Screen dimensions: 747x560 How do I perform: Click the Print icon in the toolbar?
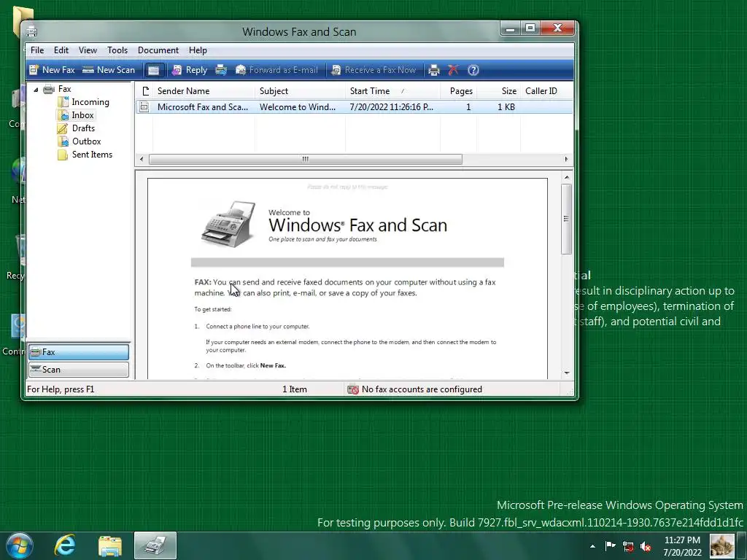(x=433, y=70)
